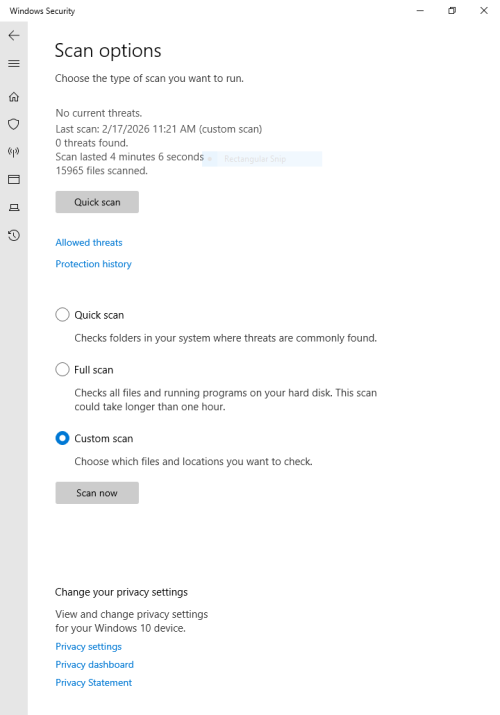The width and height of the screenshot is (500, 715).
Task: Open the hamburger navigation menu
Action: tap(14, 63)
